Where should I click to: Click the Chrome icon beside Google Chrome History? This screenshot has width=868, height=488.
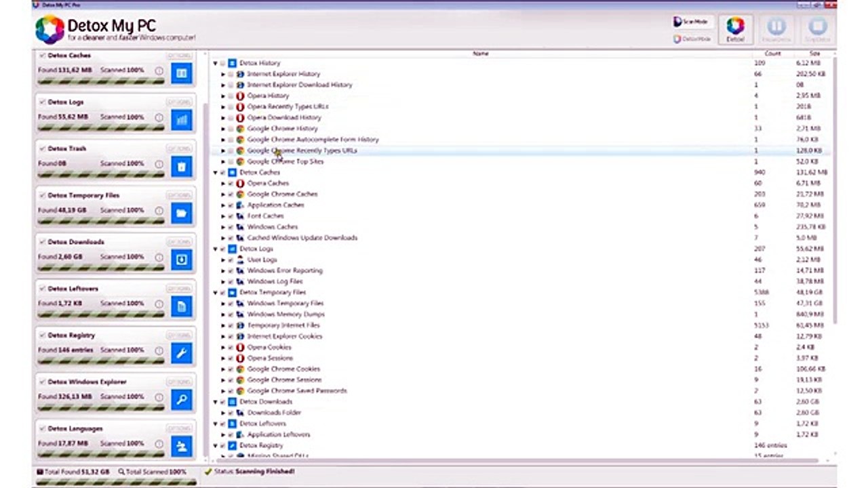[x=240, y=128]
